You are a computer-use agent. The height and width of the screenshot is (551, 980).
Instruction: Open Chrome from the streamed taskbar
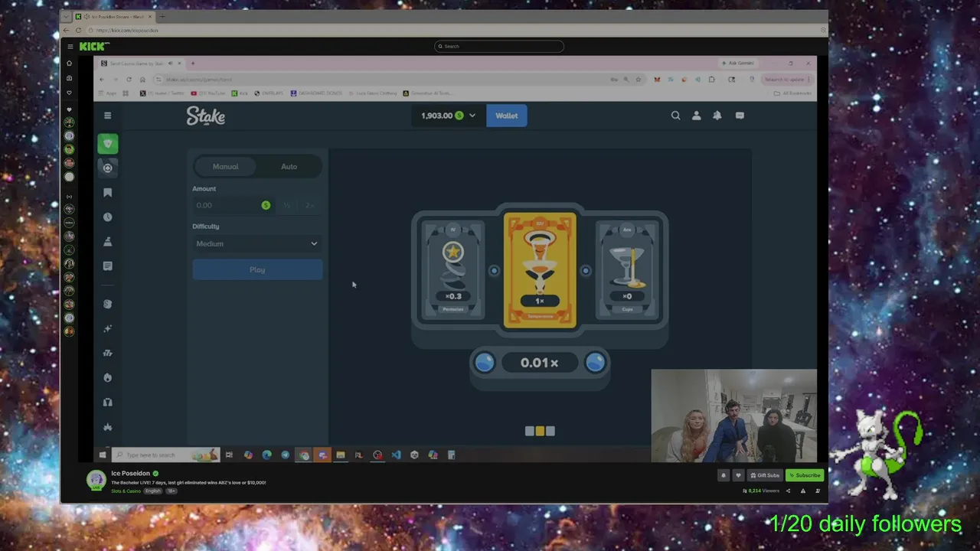tap(304, 455)
